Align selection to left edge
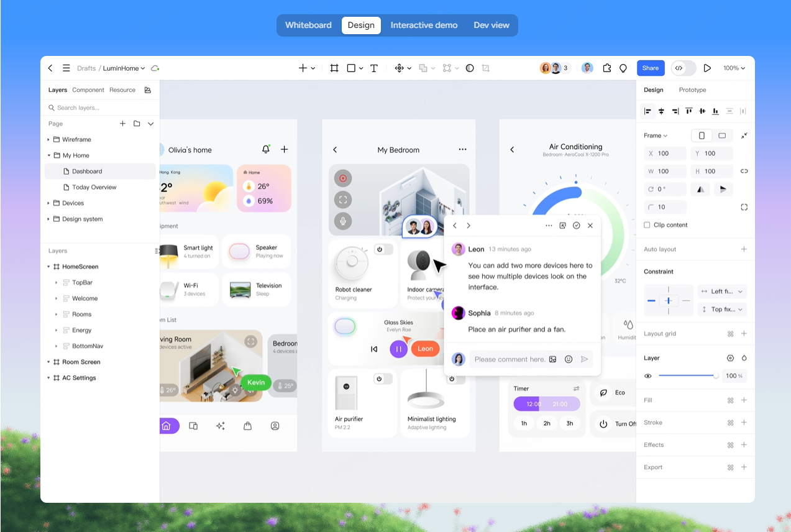The width and height of the screenshot is (791, 532). (x=648, y=111)
